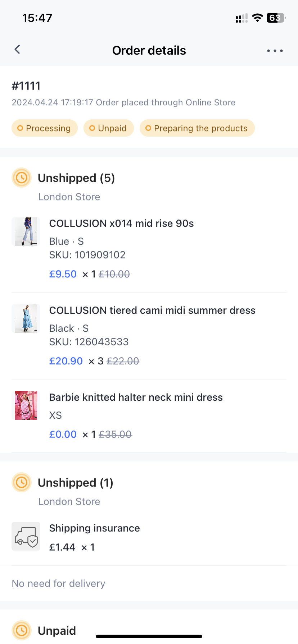
Task: Tap the back arrow icon
Action: (17, 50)
